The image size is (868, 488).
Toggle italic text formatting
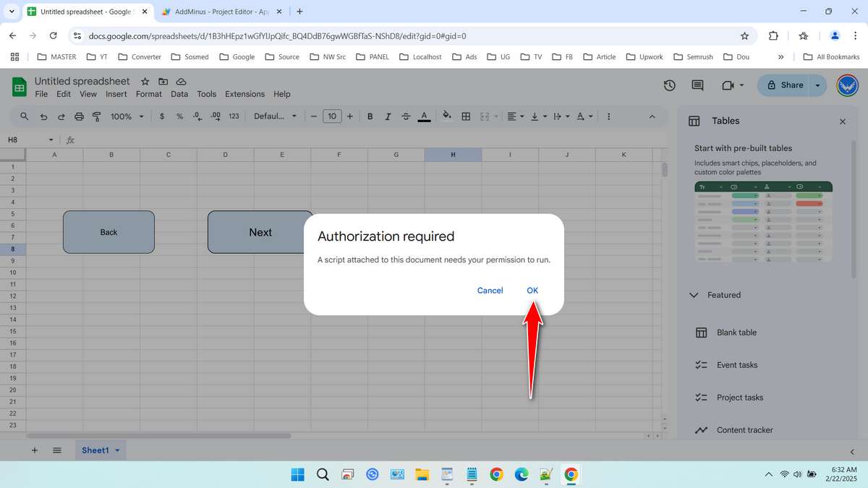388,116
